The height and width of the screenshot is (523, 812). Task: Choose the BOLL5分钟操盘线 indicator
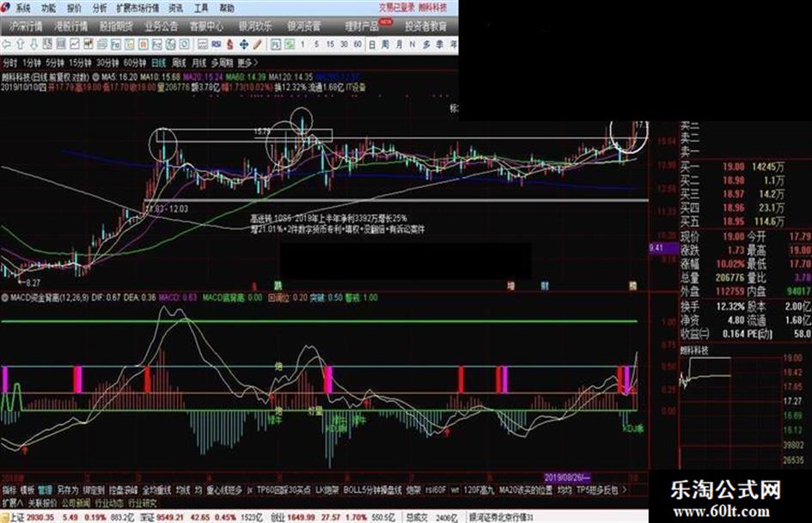[373, 490]
